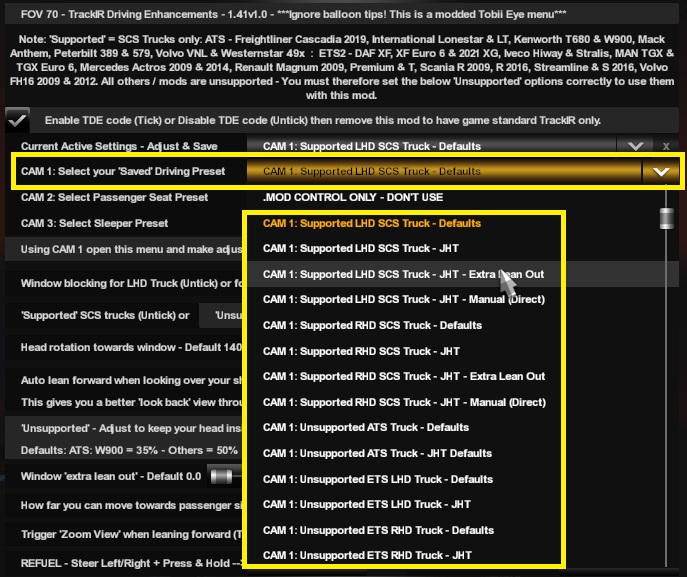The image size is (687, 577).
Task: Click the 'FOV 70 - TrackIR Driving Enhancements' title
Action: pos(294,14)
